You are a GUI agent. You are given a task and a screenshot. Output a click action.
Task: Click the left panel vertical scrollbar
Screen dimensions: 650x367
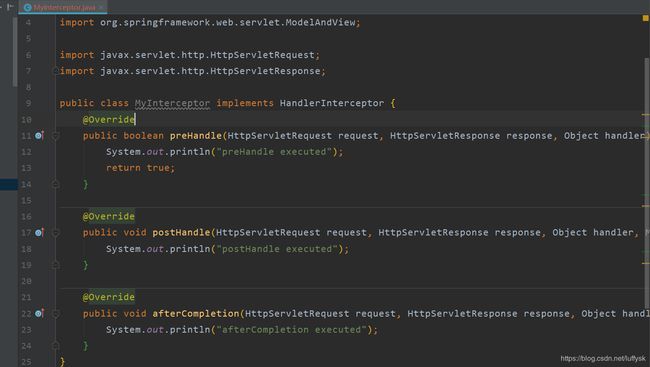(x=15, y=52)
